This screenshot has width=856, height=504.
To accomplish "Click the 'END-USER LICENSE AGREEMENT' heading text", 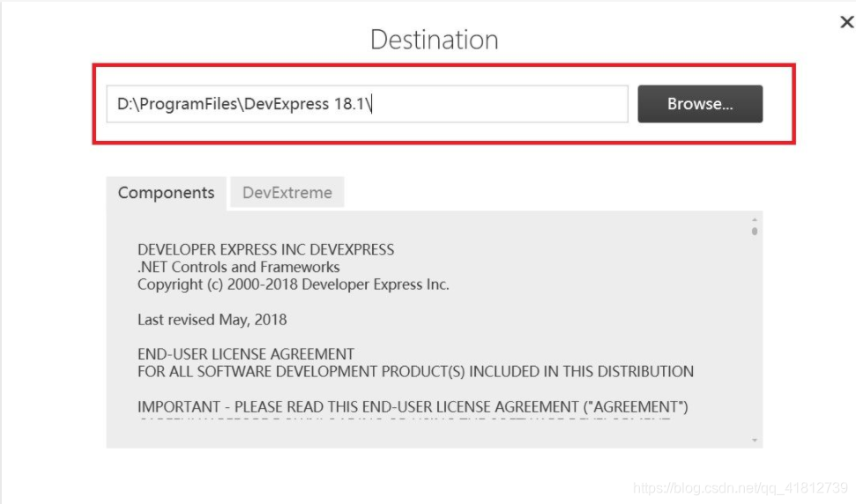I will [246, 354].
